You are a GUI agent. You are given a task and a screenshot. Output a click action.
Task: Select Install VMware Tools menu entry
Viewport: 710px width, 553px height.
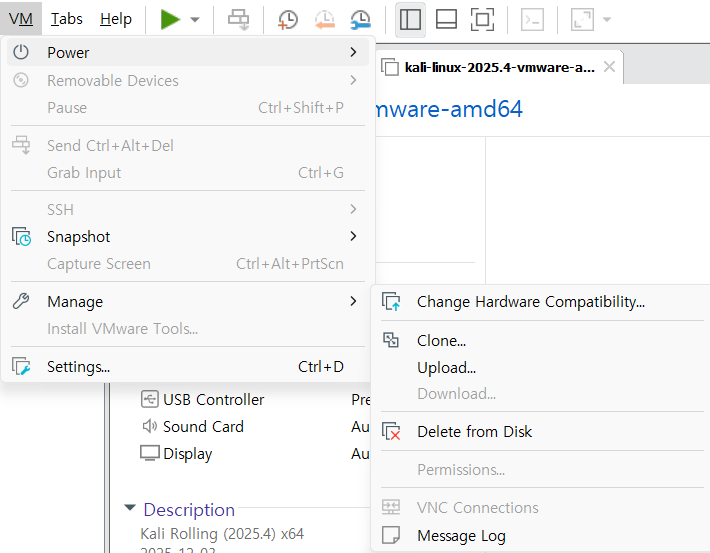pyautogui.click(x=188, y=329)
